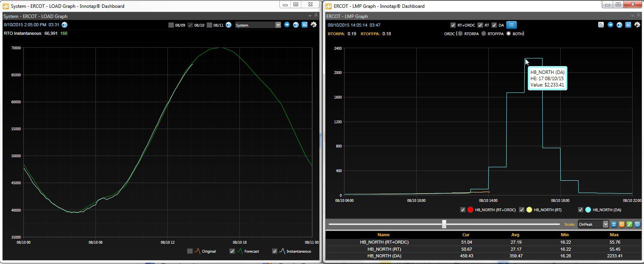Enable the Original series checkbox
Viewport: 644px width, 264px height.
tap(190, 251)
